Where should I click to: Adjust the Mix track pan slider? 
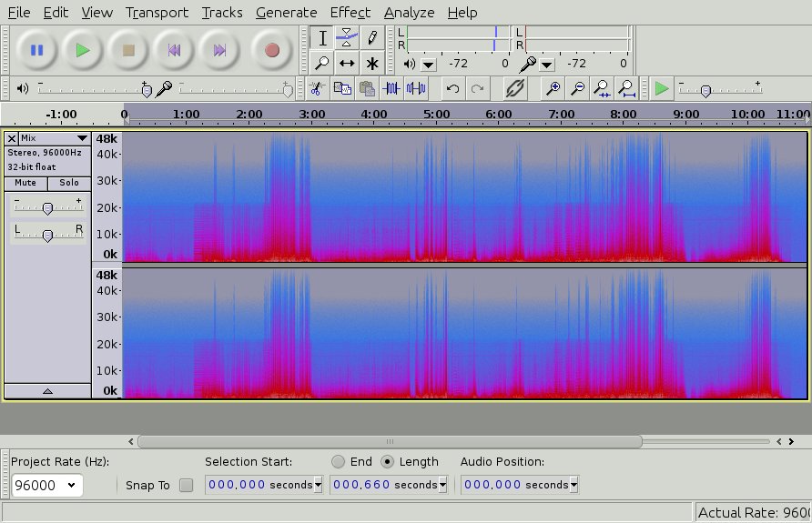47,236
